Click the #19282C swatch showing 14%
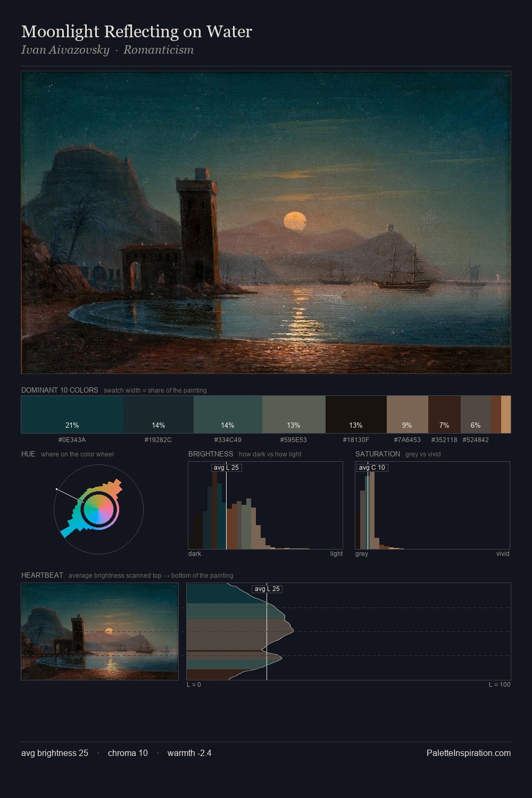This screenshot has height=798, width=532. [159, 414]
